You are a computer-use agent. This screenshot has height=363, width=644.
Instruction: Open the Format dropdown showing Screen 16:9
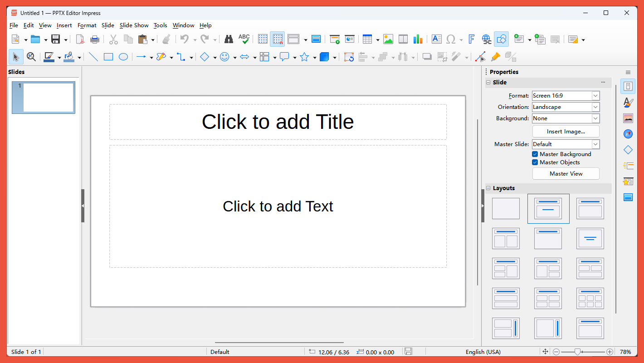pyautogui.click(x=566, y=96)
